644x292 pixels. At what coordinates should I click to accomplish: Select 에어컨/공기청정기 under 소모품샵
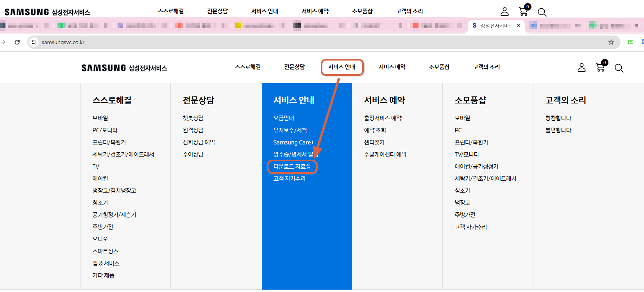pos(476,166)
